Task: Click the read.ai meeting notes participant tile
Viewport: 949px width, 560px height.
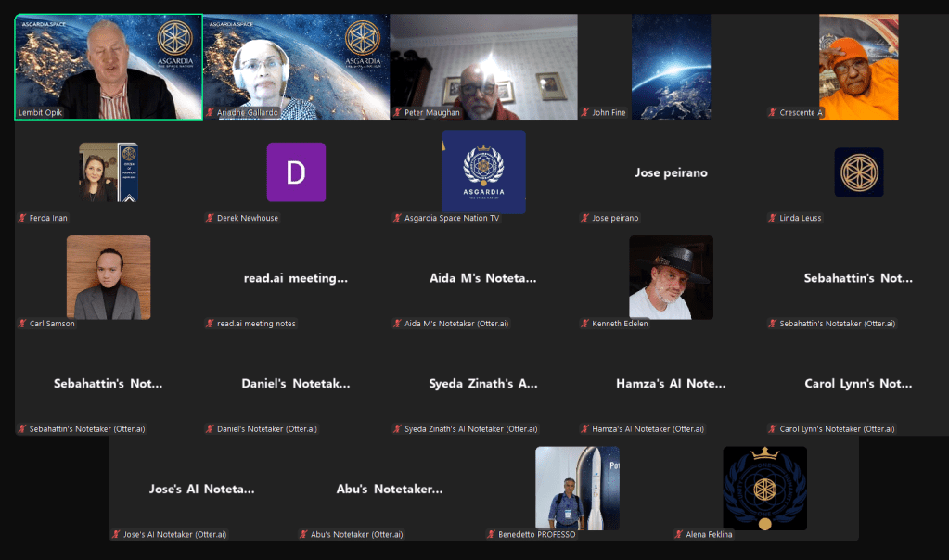Action: [x=296, y=278]
